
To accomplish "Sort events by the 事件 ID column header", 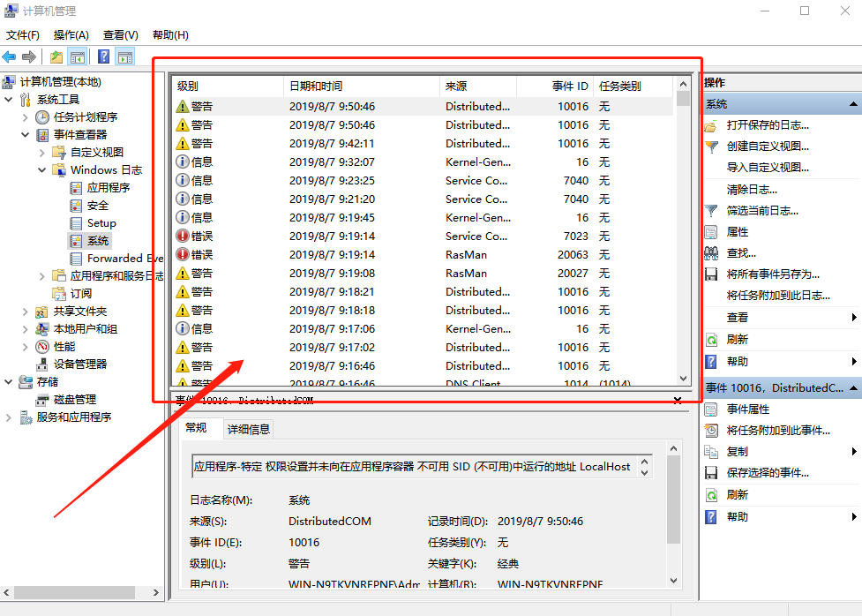I will [x=569, y=85].
